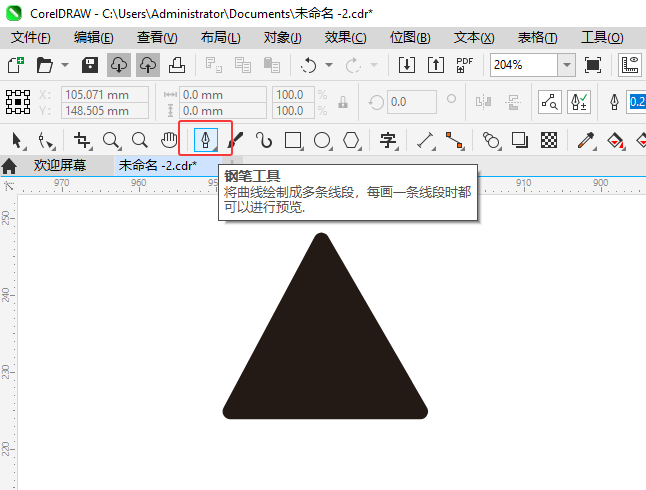This screenshot has width=646, height=490.
Task: Save the document with floppy icon
Action: coord(90,65)
